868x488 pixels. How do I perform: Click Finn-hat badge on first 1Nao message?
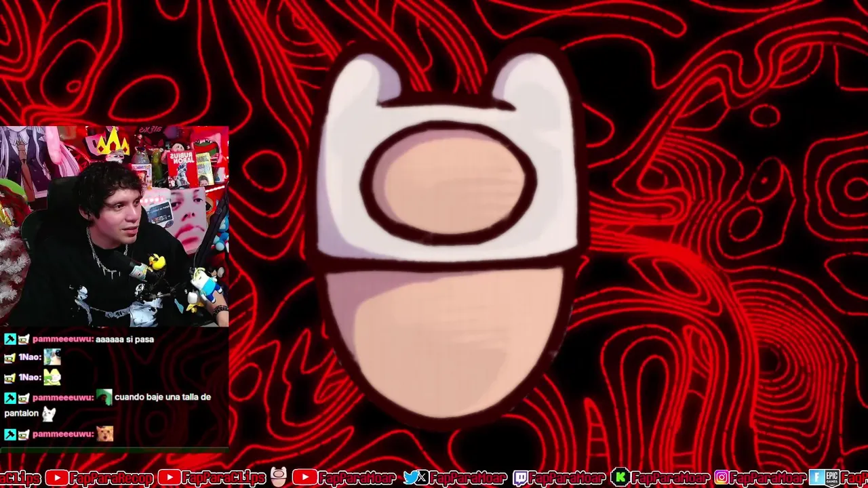coord(9,358)
